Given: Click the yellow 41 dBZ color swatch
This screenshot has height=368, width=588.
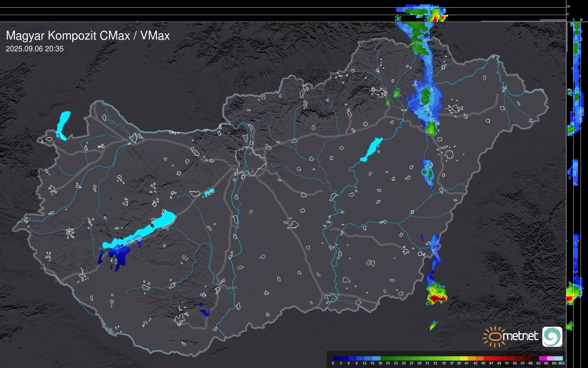Looking at the screenshot, I should [464, 358].
